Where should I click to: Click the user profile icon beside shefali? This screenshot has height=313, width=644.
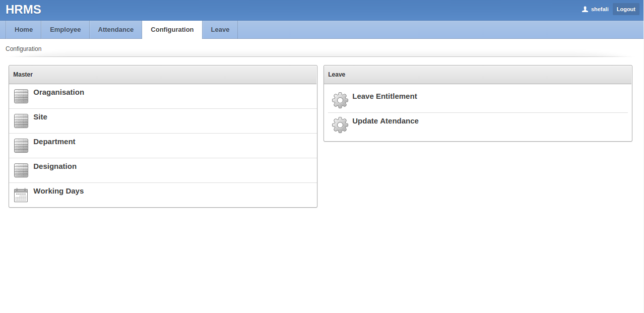click(x=585, y=9)
